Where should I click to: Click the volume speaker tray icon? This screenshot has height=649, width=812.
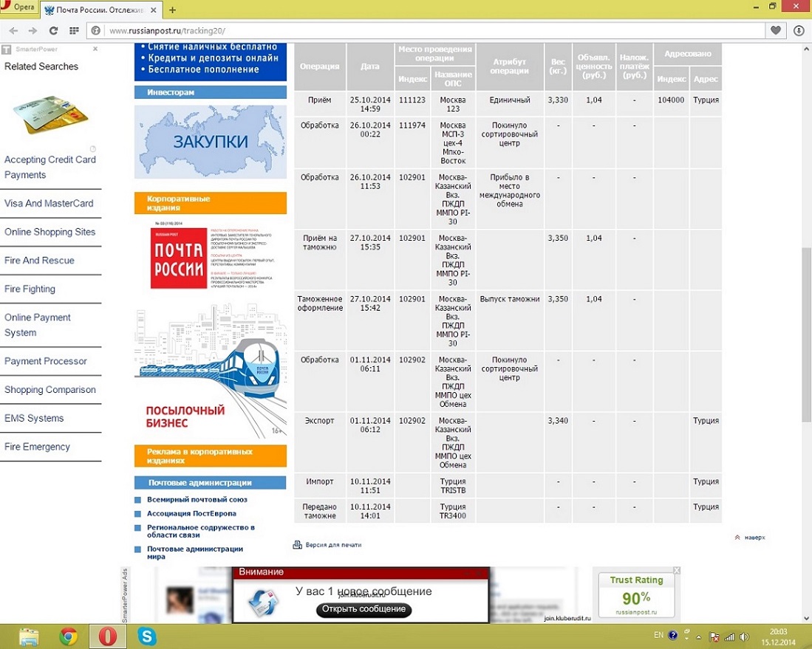(x=744, y=636)
